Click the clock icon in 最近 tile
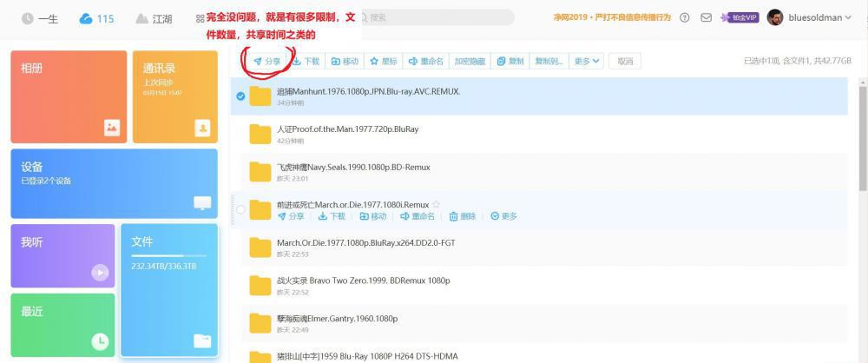This screenshot has height=363, width=868. tap(100, 341)
